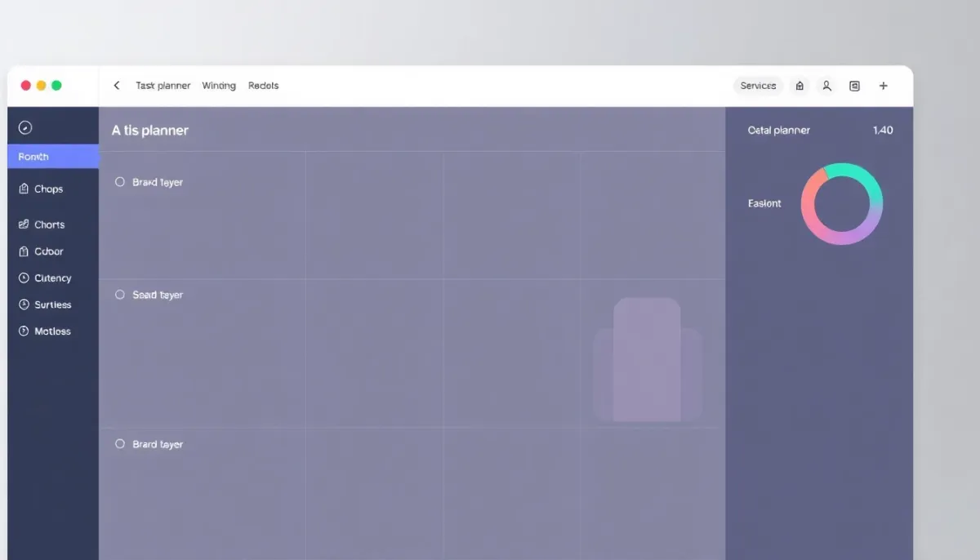The height and width of the screenshot is (560, 980).
Task: Switch to the Winding tab
Action: [x=219, y=86]
